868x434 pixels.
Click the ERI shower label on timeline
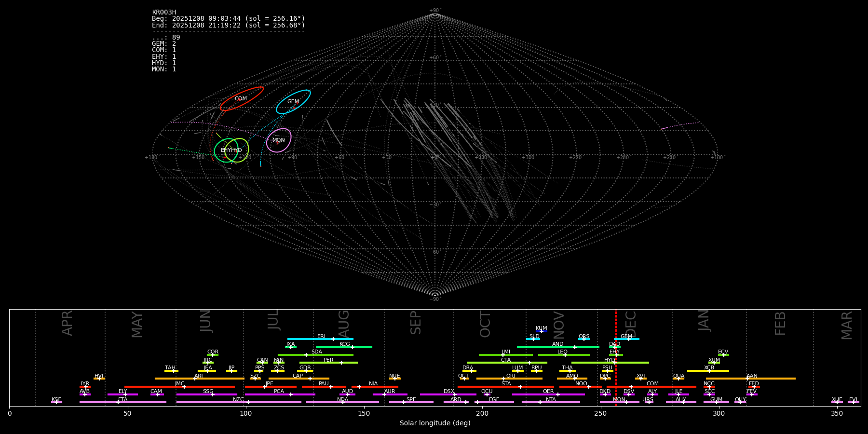[322, 337]
